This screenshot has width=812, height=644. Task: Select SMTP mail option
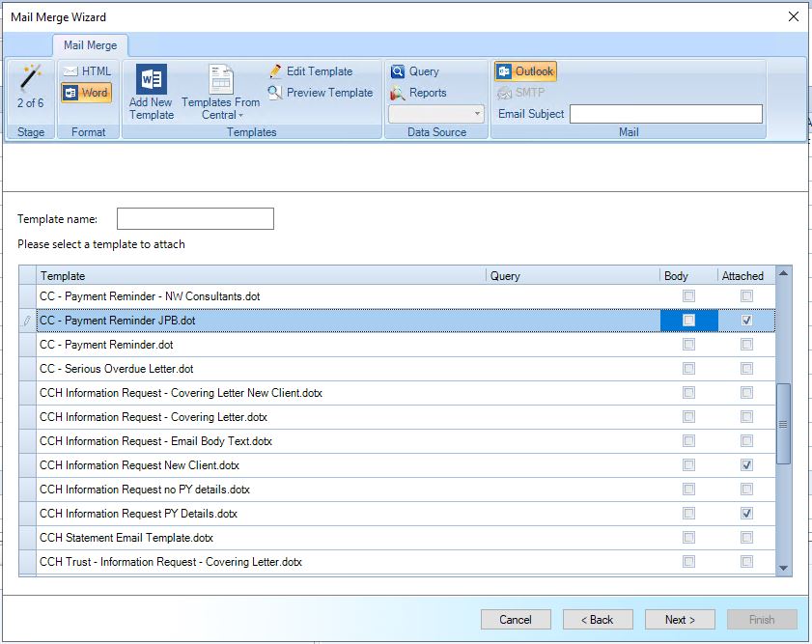tap(521, 93)
